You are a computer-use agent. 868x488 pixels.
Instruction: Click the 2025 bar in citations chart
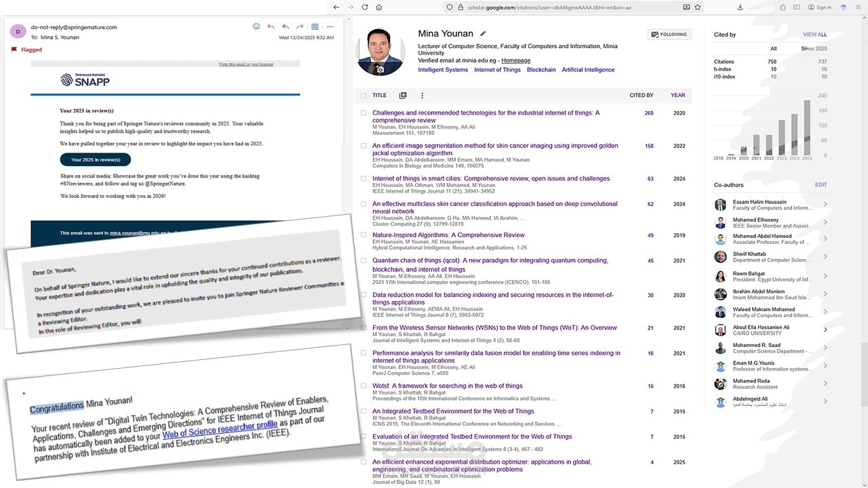coord(807,128)
